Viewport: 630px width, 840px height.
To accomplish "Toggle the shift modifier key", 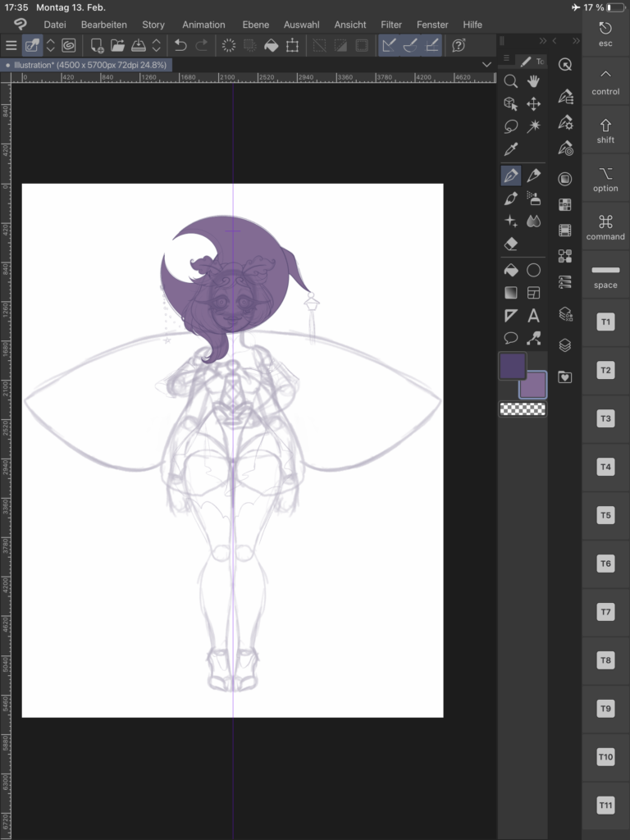I will 605,130.
